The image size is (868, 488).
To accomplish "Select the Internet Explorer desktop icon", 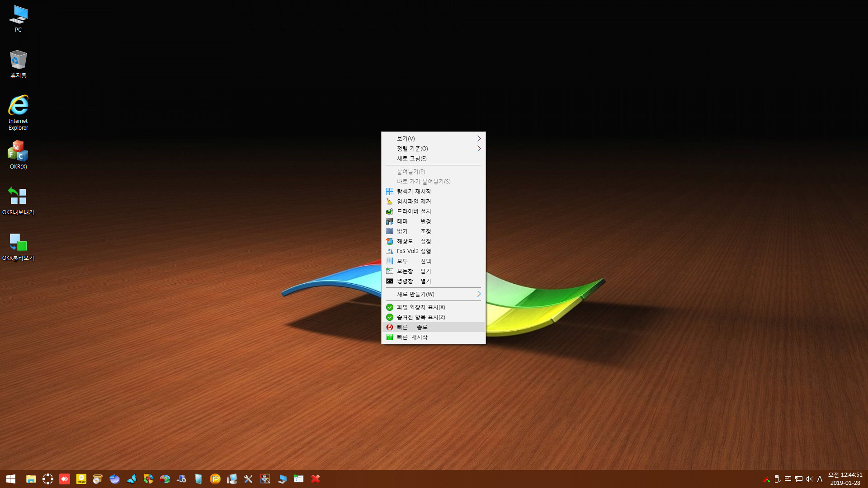I will (18, 113).
